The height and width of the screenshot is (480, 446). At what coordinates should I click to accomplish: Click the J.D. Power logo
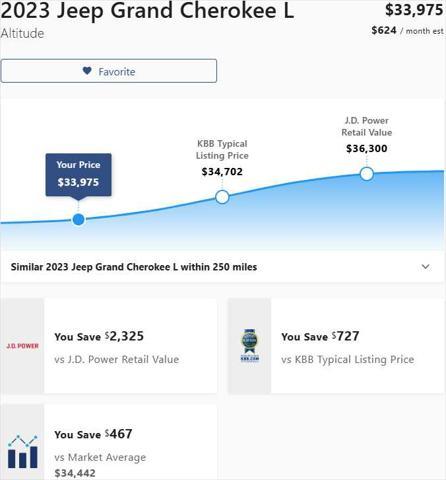23,346
